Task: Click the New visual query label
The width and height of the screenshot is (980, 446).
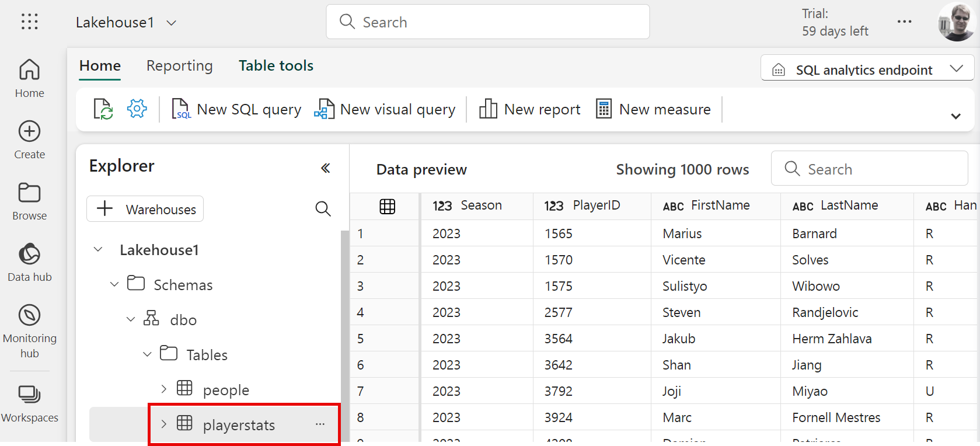Action: [397, 110]
